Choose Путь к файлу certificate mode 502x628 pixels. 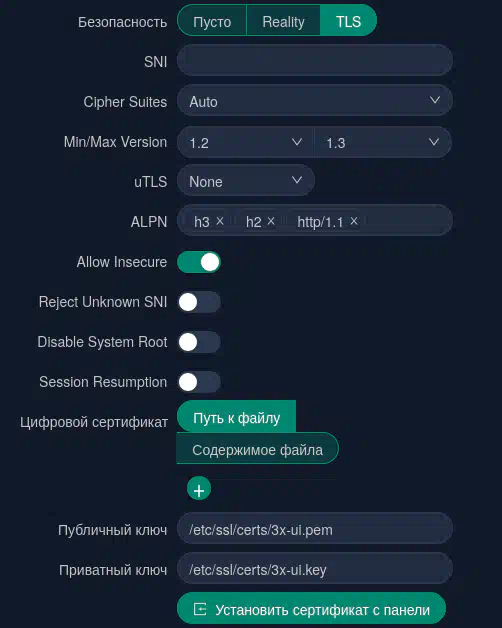[236, 417]
